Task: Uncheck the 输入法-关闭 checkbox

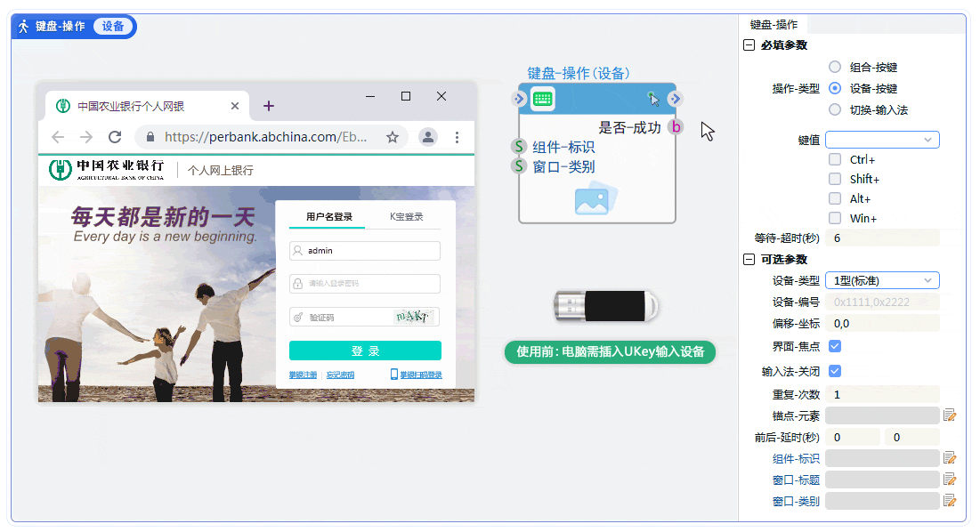Action: click(x=834, y=371)
